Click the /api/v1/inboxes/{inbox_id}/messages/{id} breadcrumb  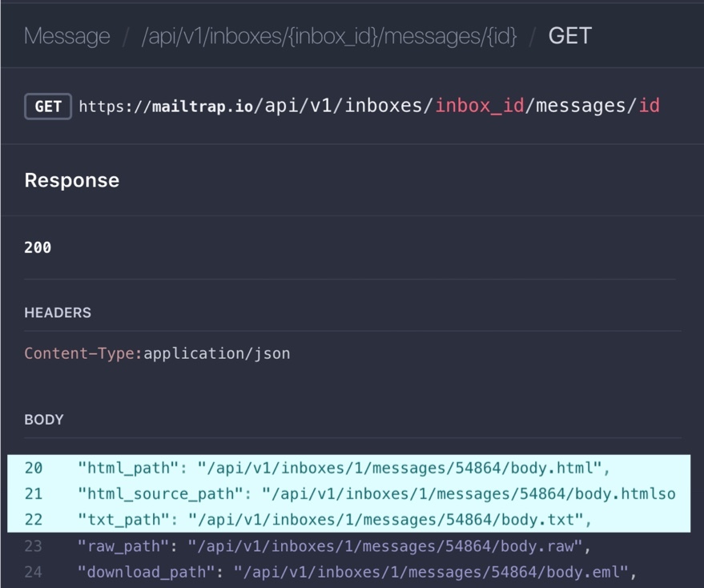pyautogui.click(x=329, y=36)
